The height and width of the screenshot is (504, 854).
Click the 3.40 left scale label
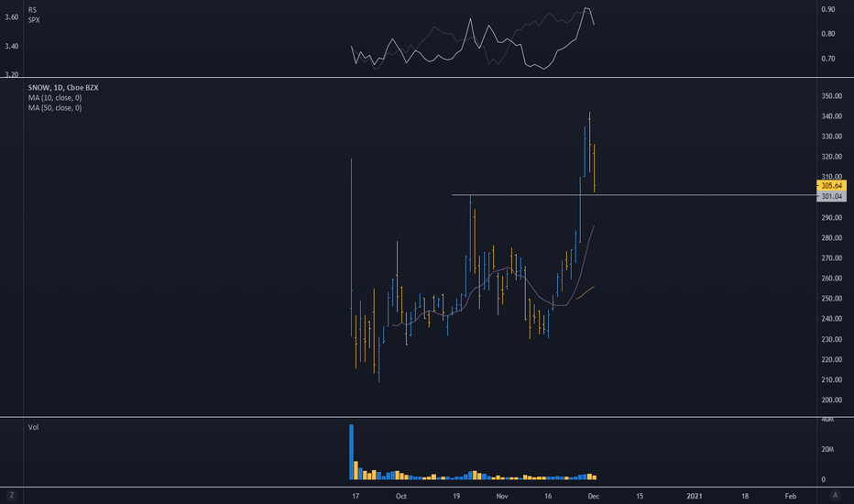pos(11,46)
